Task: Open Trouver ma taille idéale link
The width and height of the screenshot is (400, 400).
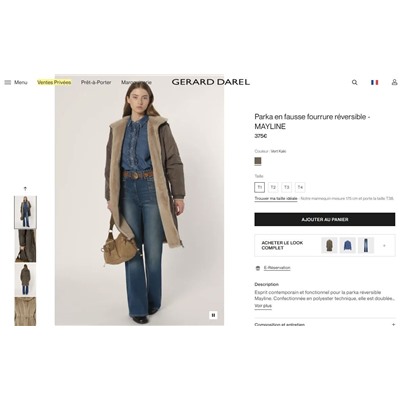Action: click(276, 199)
